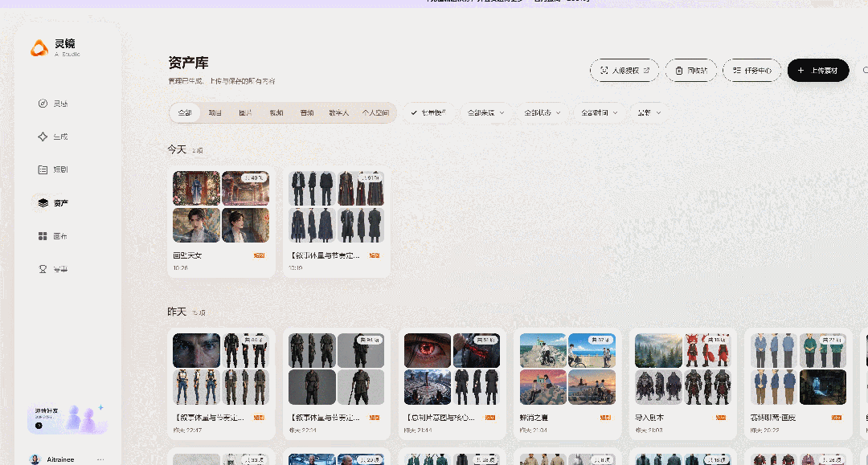The width and height of the screenshot is (868, 465).
Task: Click the 资产库 page title
Action: point(188,63)
